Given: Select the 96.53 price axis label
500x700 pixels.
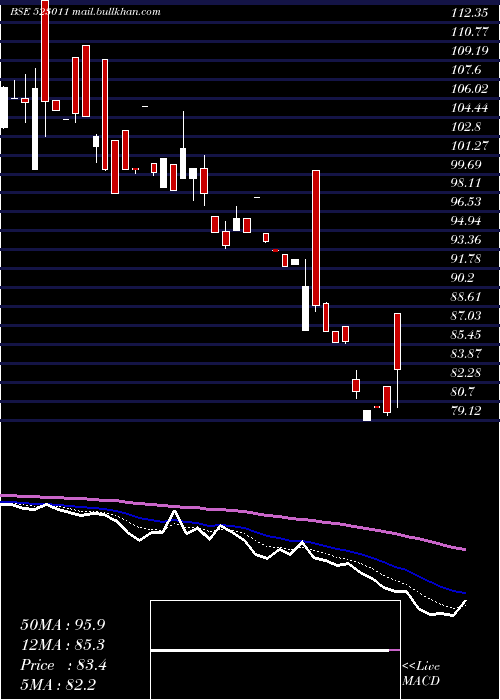Looking at the screenshot, I should click(466, 202).
